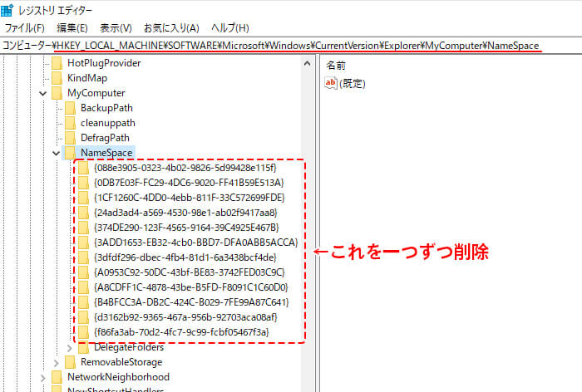Click the DefragPath folder icon
582x392 pixels.
70,138
